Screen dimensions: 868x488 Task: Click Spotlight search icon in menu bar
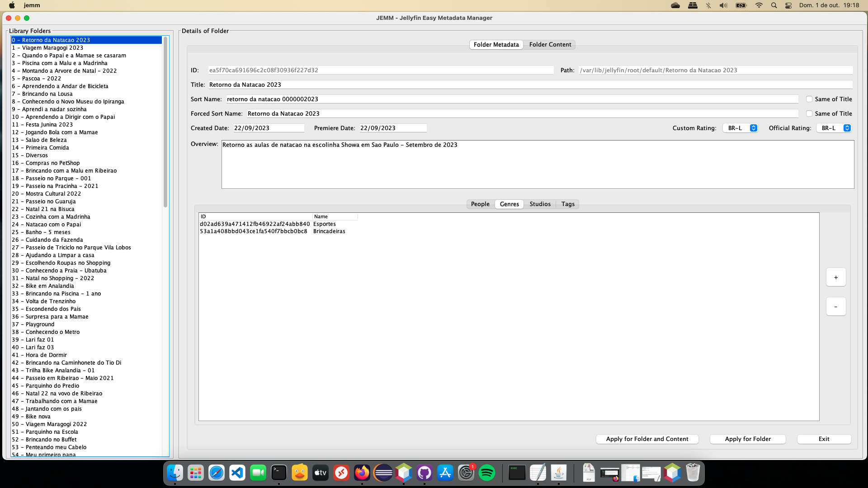(774, 5)
